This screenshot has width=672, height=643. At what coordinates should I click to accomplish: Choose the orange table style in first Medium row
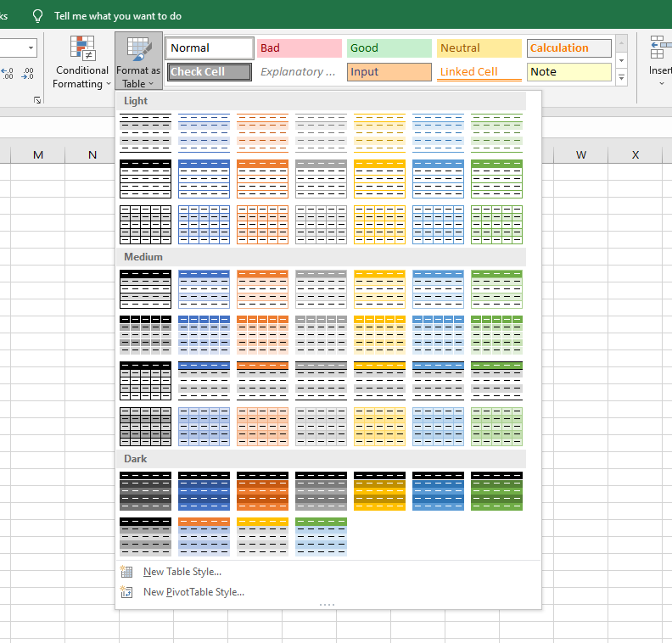[x=262, y=288]
